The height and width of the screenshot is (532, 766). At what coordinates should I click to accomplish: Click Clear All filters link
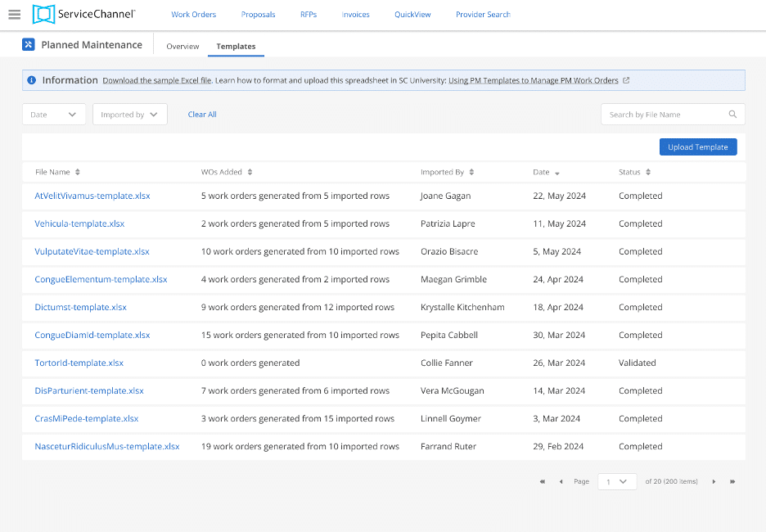tap(202, 115)
